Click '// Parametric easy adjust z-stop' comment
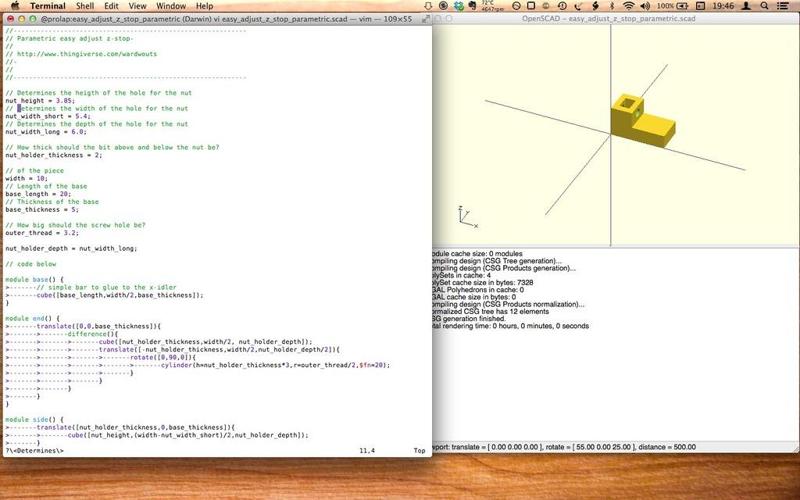 pos(69,38)
